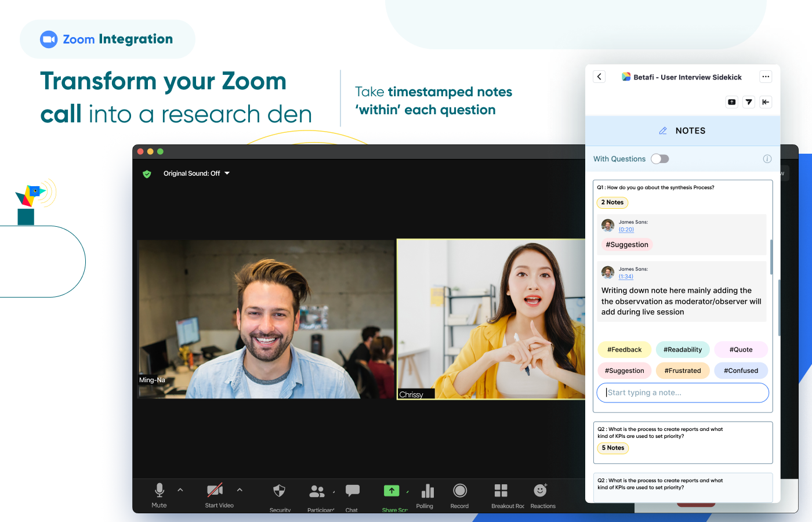Click the upload icon in Betafi panel
This screenshot has width=812, height=522.
[x=732, y=102]
